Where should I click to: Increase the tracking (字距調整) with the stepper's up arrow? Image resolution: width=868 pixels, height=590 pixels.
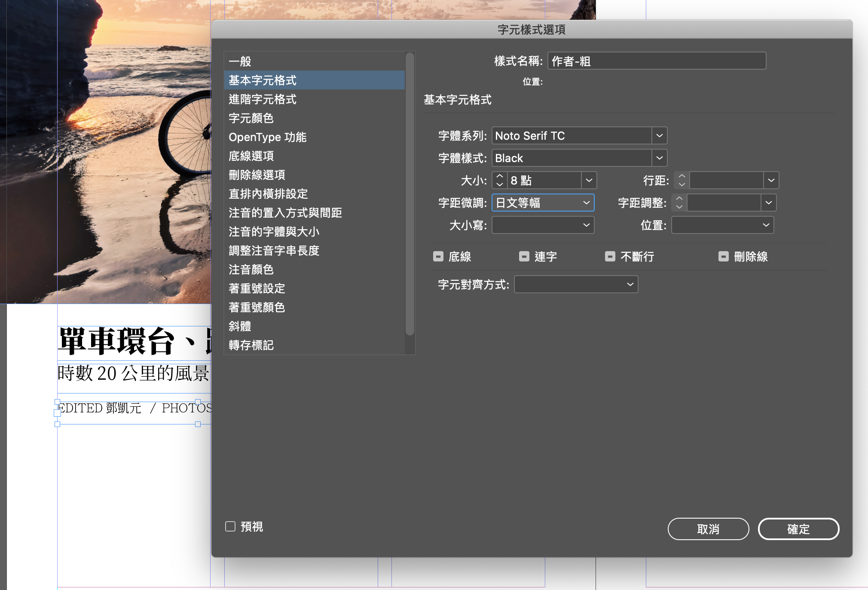(x=679, y=199)
